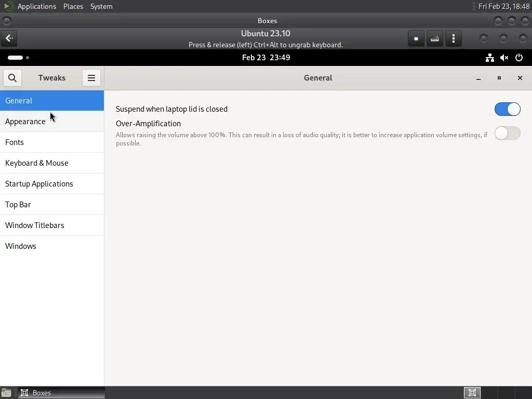Click the Boxes taskbar button
Screen dimensions: 532x399
click(61, 393)
